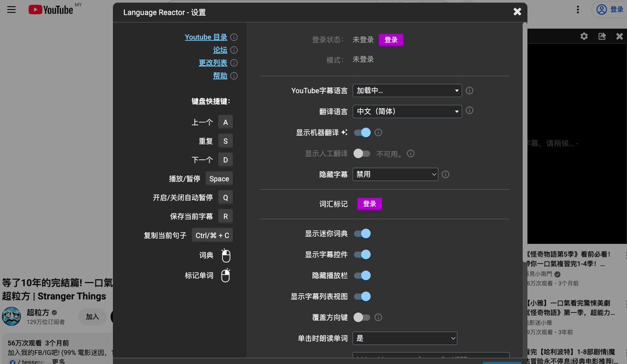Image resolution: width=627 pixels, height=364 pixels.
Task: Click info icon beside Youtube 目录 link
Action: (234, 37)
